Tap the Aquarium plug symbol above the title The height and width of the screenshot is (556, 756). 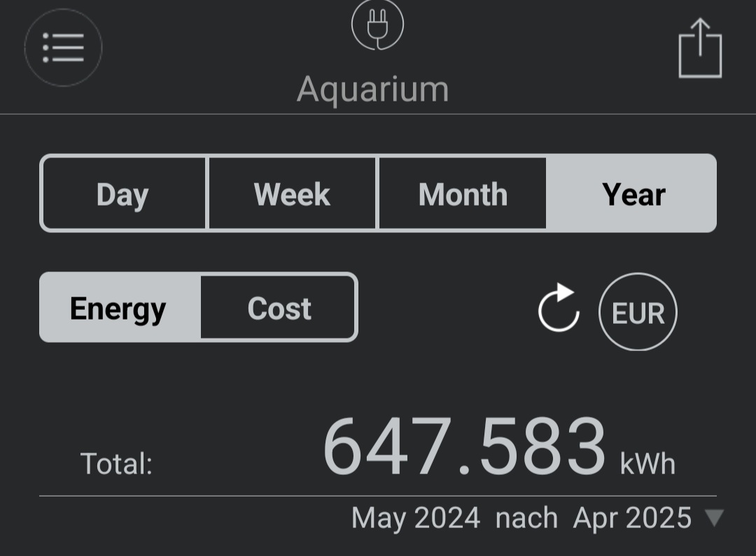point(377,24)
